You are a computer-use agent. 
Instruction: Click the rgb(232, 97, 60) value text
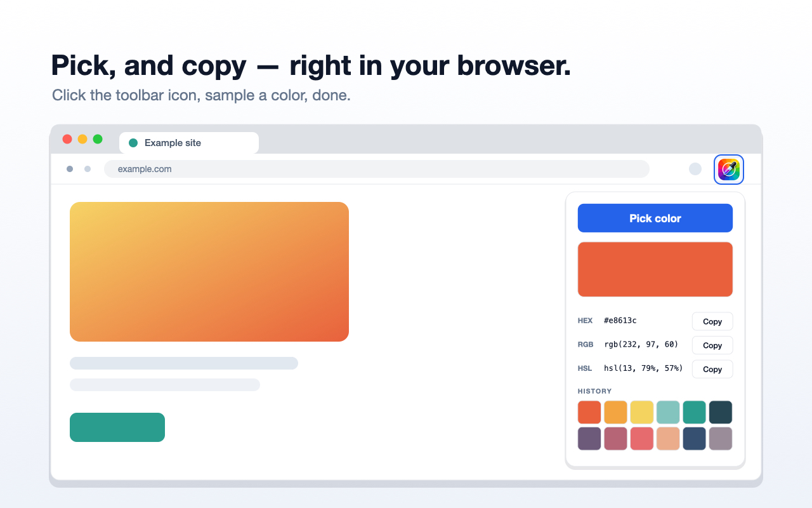click(641, 344)
